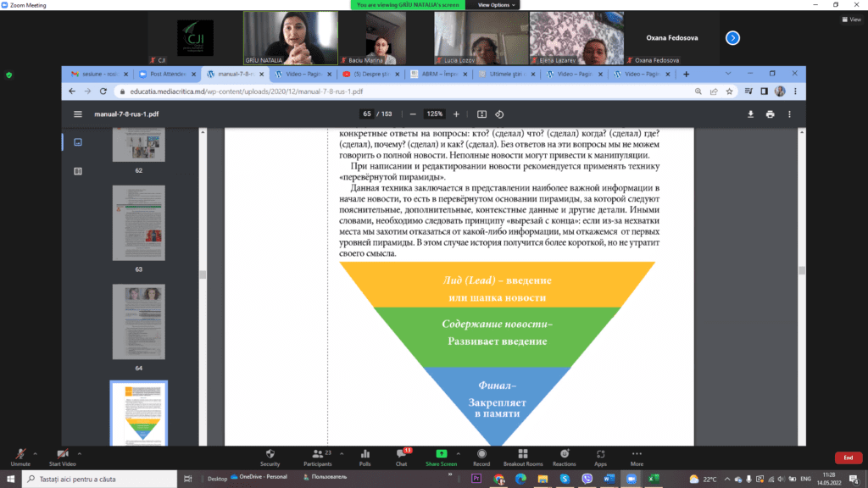Expand video options arrow beside Start Video
This screenshot has height=488, width=868.
click(81, 452)
